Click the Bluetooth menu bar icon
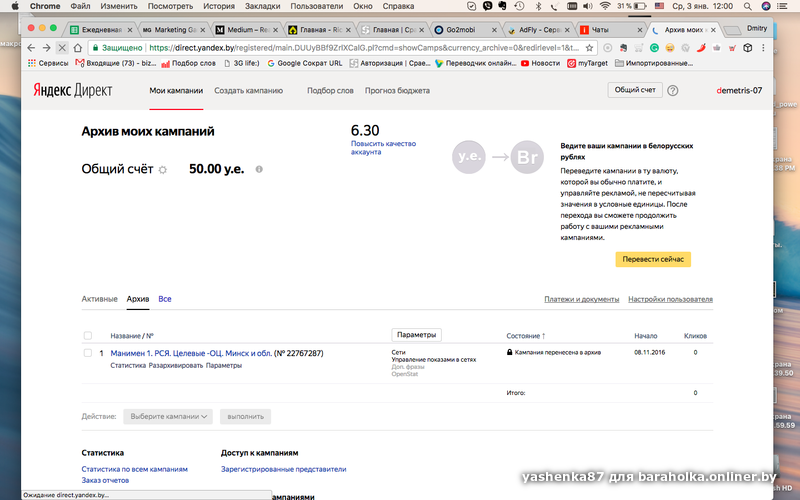Screen dimensions: 800x500 pos(538,6)
